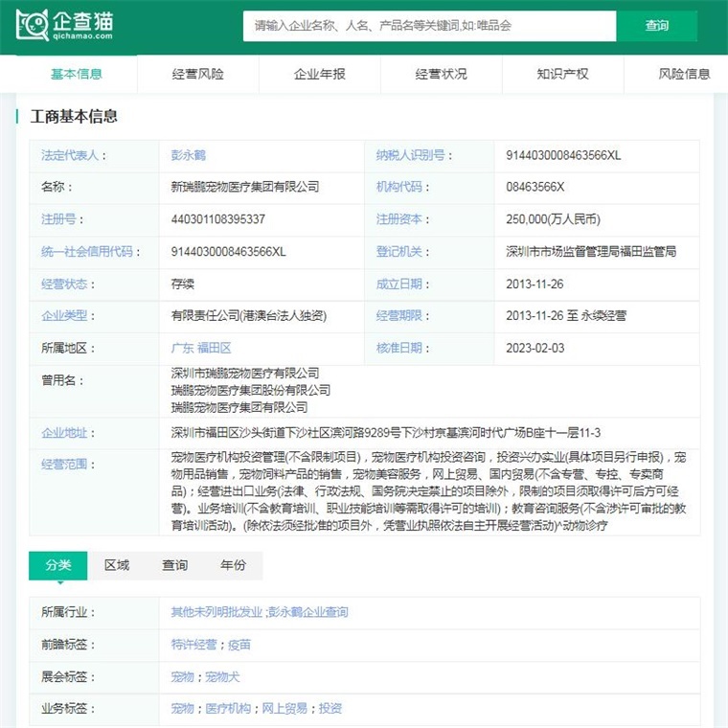Click the 经营期限 label link
Viewport: 728px width, 728px height.
click(398, 316)
